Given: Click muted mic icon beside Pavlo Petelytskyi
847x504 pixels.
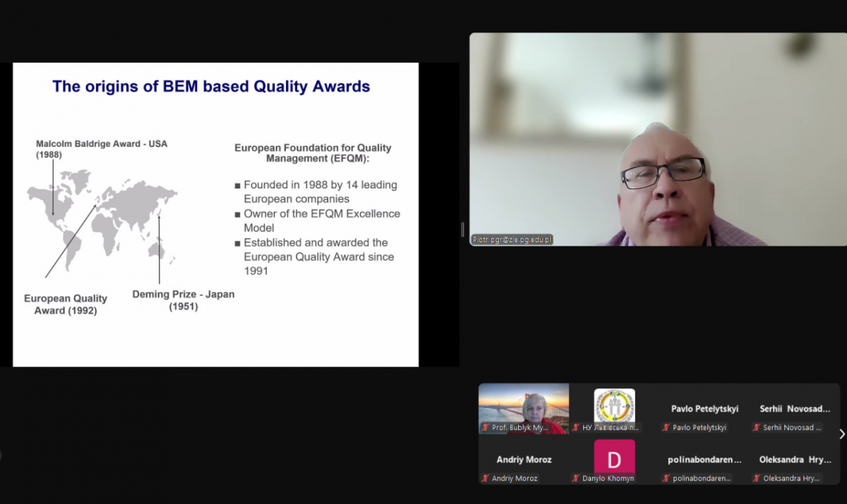Looking at the screenshot, I should [x=666, y=428].
